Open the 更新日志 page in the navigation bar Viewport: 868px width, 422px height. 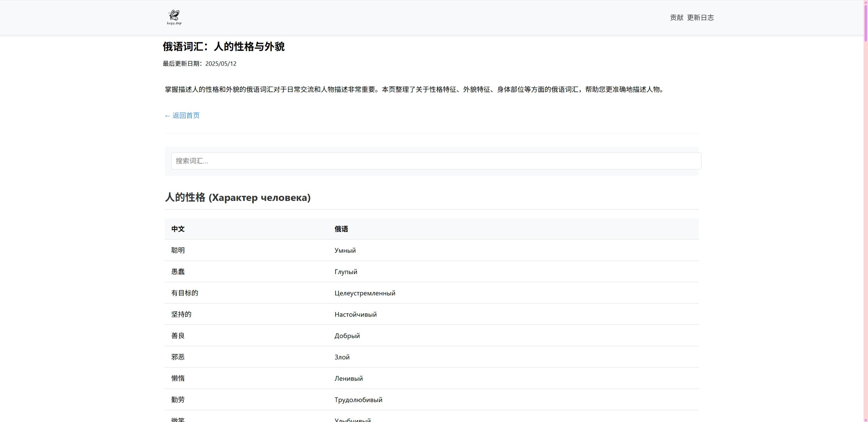[x=701, y=17]
